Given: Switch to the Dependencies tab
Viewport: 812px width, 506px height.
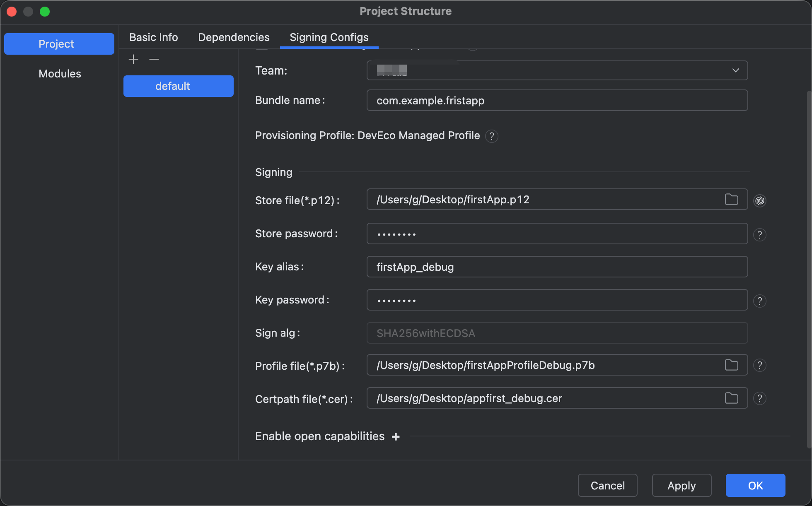Looking at the screenshot, I should tap(234, 37).
